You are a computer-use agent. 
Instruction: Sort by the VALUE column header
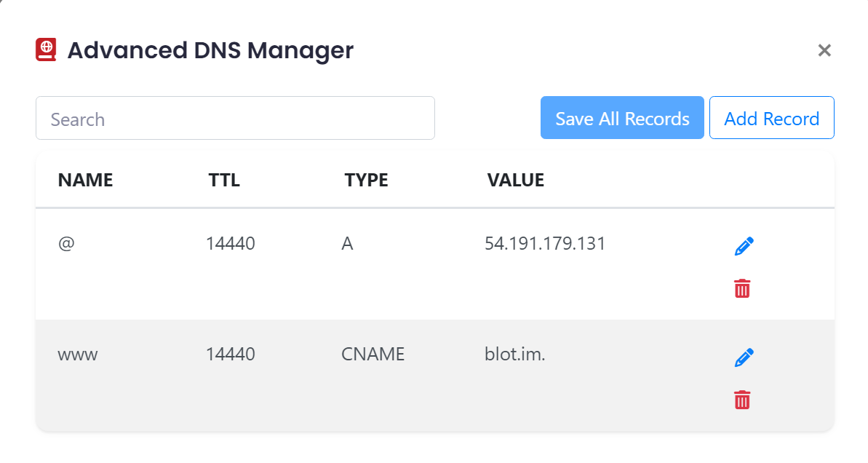pyautogui.click(x=515, y=180)
